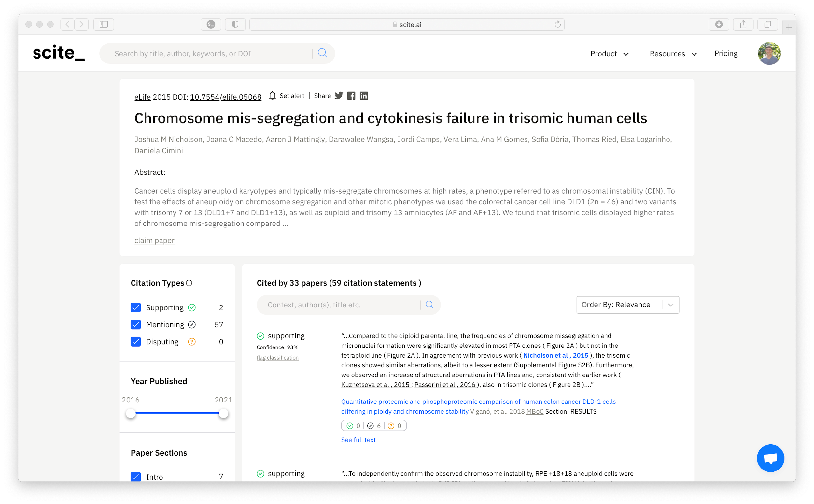Screen dimensions: 814x504
Task: Click the supporting count badge in the Viganó citation
Action: (353, 426)
